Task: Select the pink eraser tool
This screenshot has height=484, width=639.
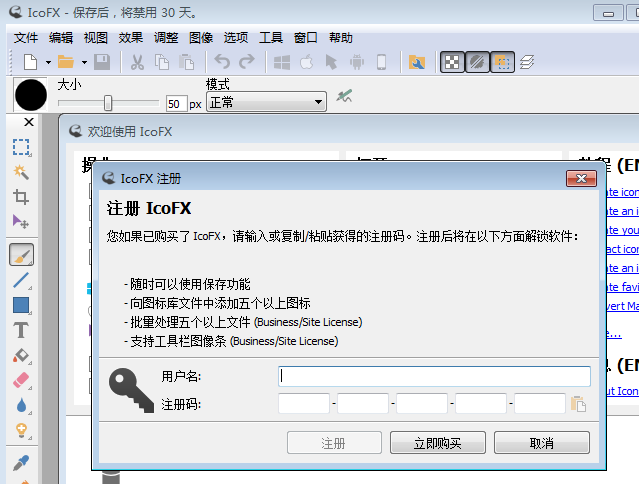Action: point(21,380)
